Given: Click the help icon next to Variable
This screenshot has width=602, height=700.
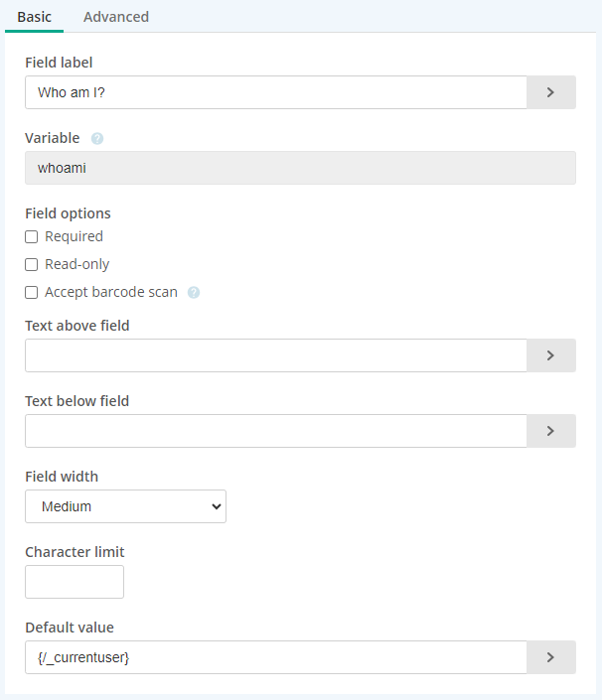Looking at the screenshot, I should click(97, 139).
